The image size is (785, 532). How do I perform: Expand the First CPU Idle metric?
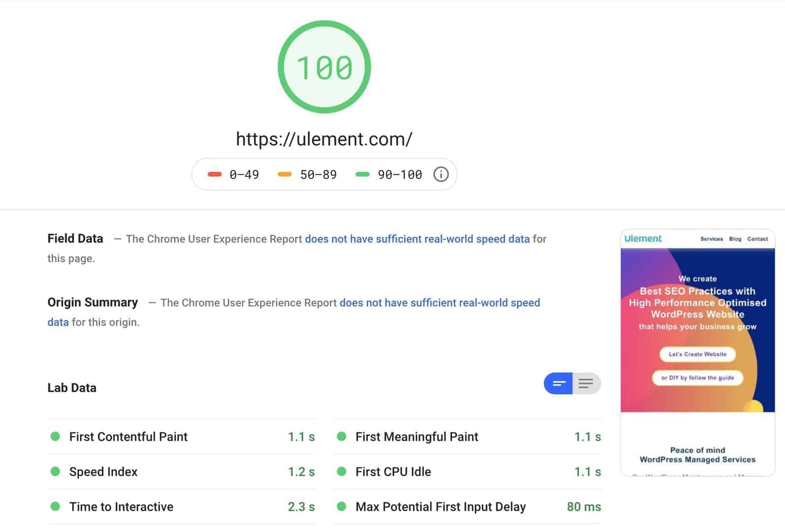(x=468, y=471)
